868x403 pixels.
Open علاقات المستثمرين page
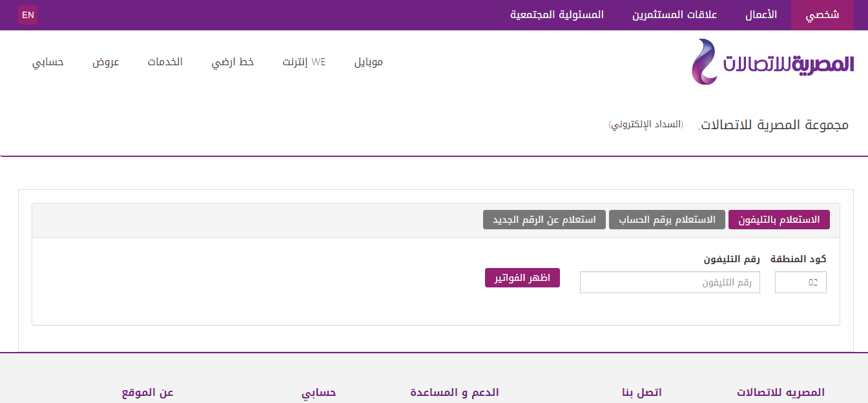[x=675, y=15]
